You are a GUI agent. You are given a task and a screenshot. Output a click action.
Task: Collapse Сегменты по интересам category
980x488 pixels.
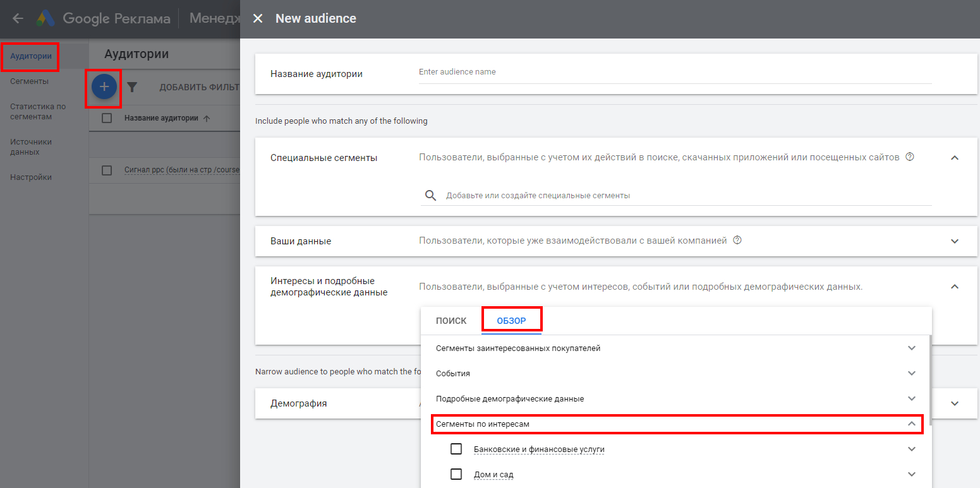point(911,424)
